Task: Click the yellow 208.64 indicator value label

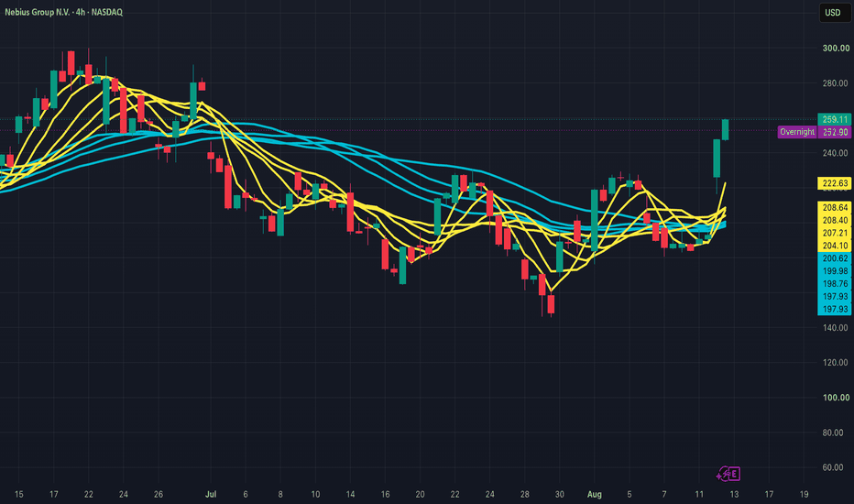Action: [835, 208]
